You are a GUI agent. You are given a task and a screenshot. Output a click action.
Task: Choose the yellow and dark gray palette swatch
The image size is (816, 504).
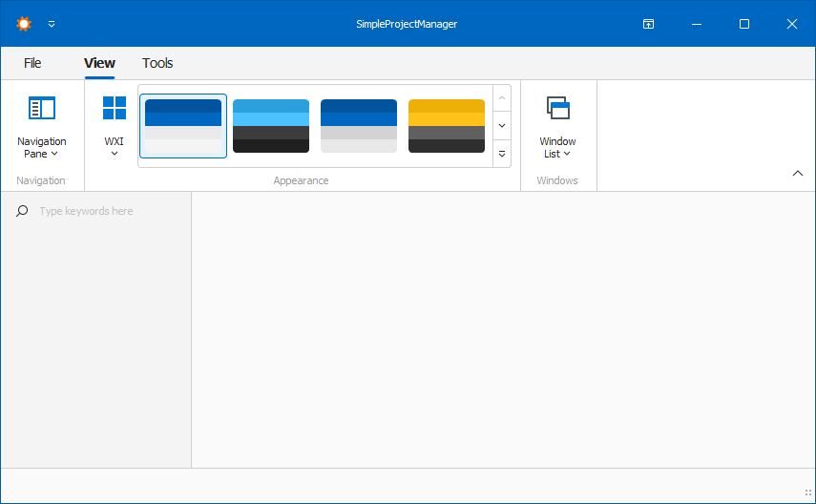point(447,126)
